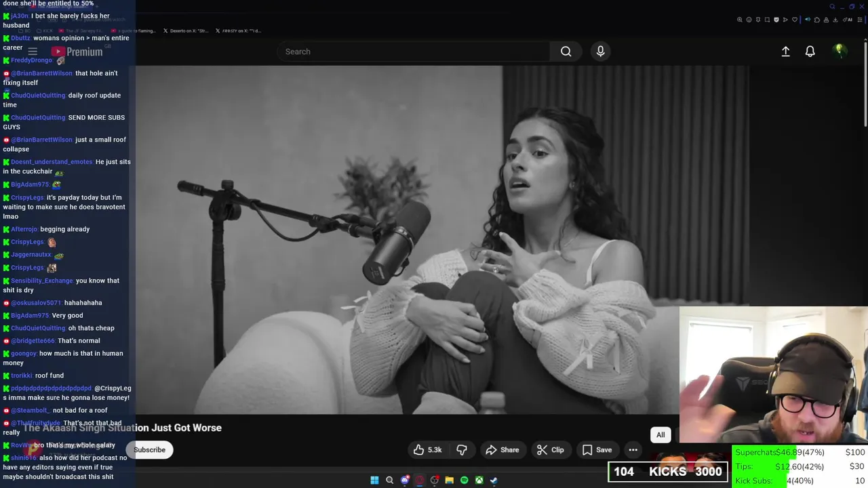Click the browser snapshot selection icon
868x488 pixels.
(x=767, y=20)
